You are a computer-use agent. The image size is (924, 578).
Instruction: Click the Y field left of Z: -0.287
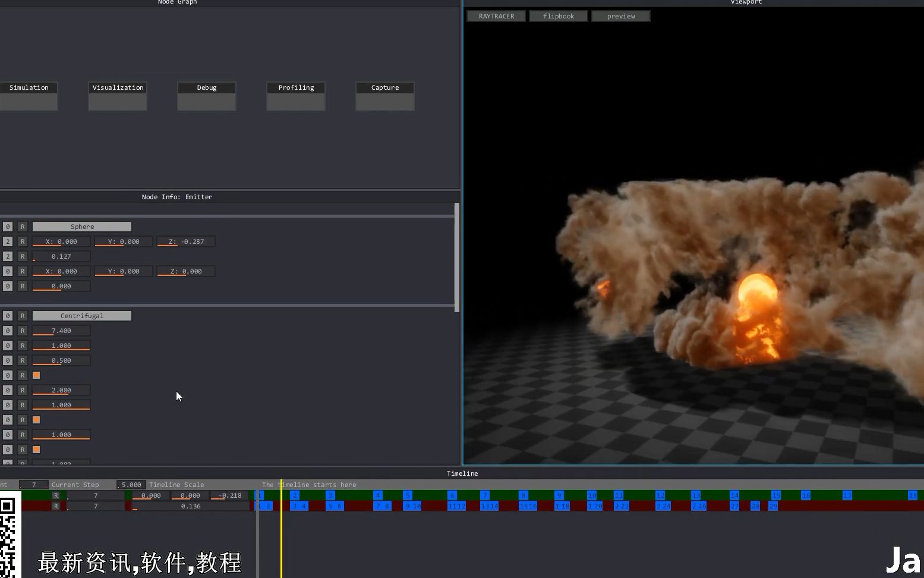tap(124, 241)
